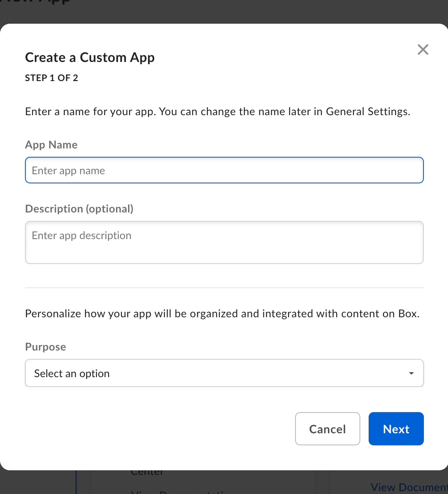
Task: Click the Create a Custom App title
Action: tap(89, 57)
